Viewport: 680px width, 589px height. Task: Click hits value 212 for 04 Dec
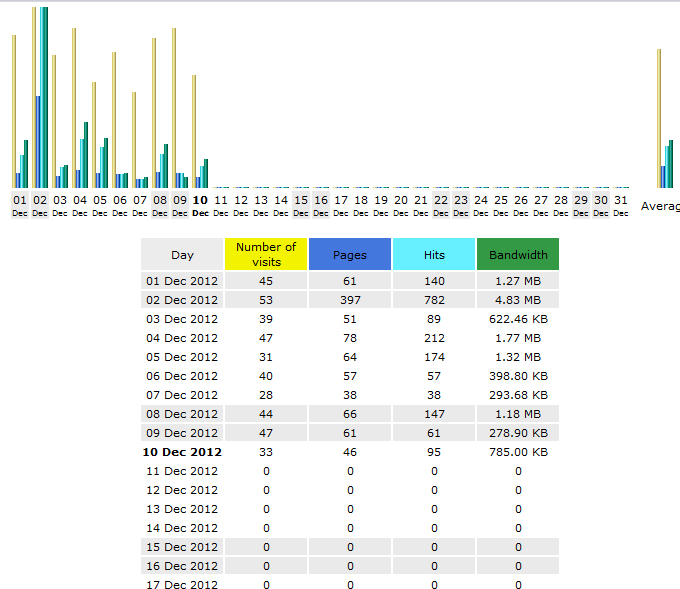pos(434,338)
